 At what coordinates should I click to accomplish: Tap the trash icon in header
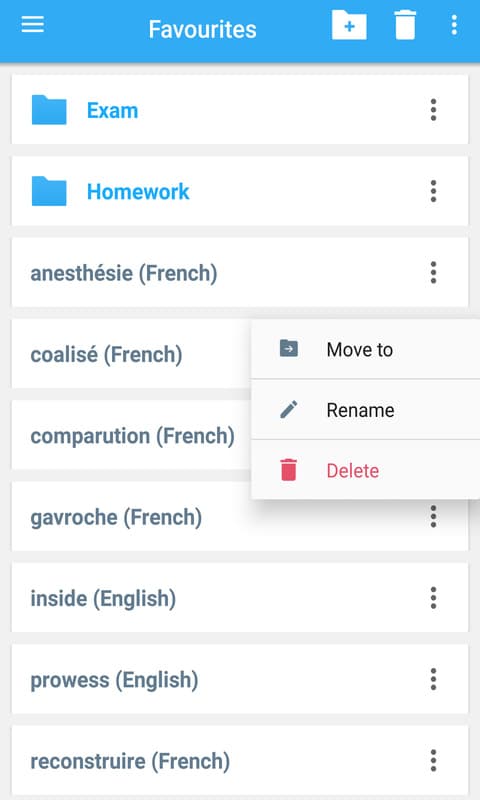pos(405,24)
